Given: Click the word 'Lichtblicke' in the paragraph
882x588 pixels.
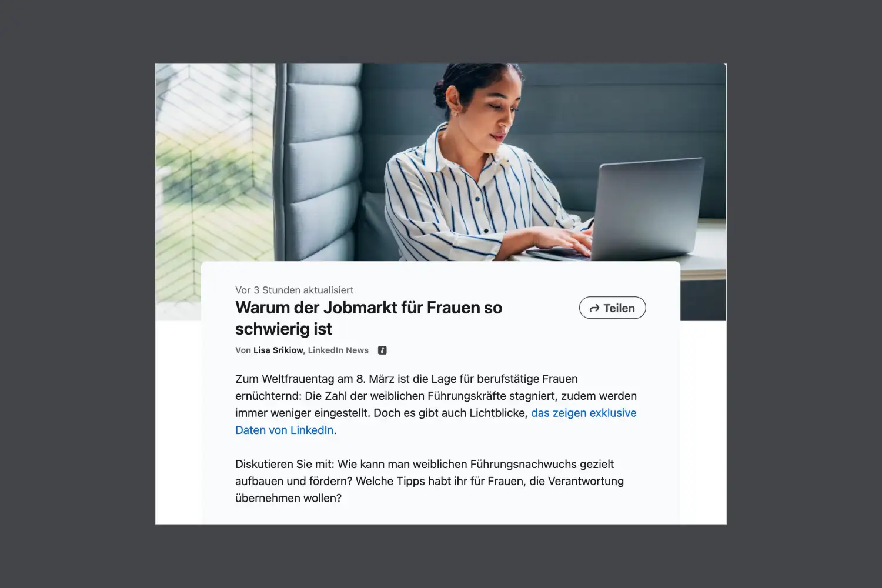Looking at the screenshot, I should [498, 413].
